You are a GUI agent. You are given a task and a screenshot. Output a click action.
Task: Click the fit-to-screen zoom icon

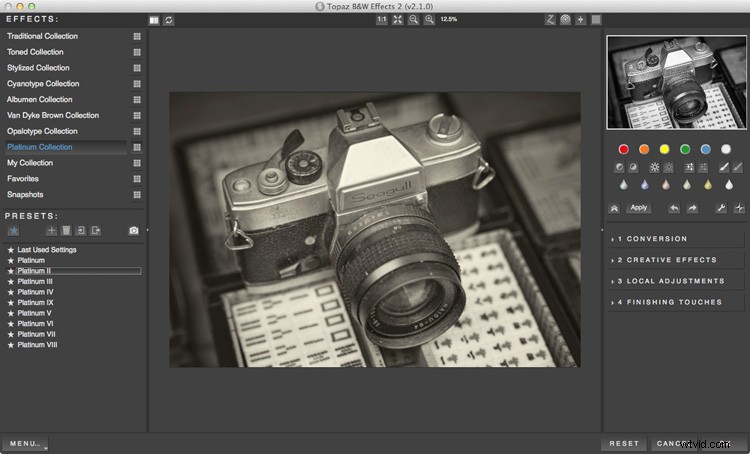[397, 20]
